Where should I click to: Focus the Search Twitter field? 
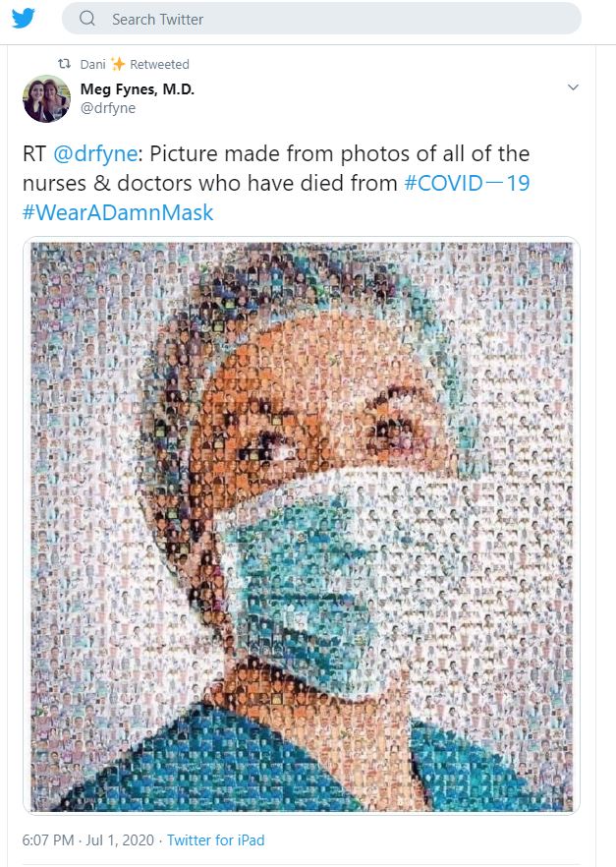point(324,19)
